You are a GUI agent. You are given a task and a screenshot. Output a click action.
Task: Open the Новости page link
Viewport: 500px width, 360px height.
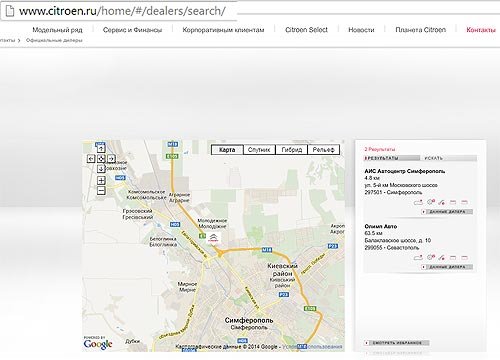(361, 30)
